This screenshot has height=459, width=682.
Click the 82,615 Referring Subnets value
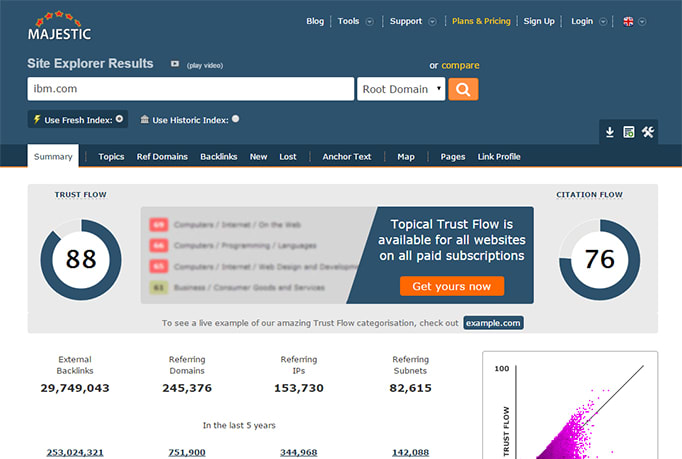(411, 388)
